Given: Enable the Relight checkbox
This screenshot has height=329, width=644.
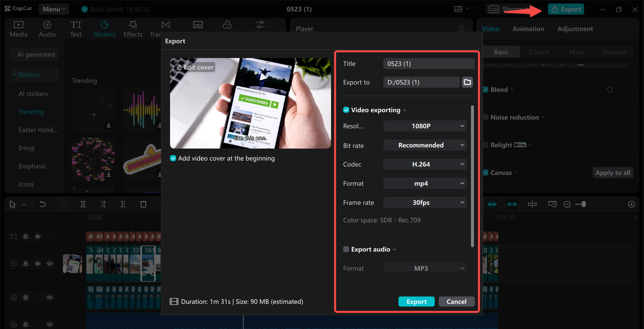Looking at the screenshot, I should (x=486, y=145).
